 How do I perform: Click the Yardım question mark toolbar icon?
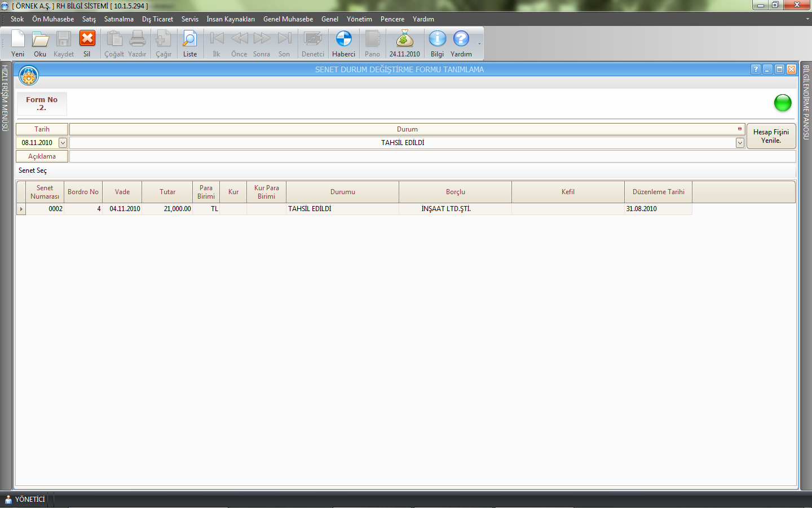click(x=461, y=40)
